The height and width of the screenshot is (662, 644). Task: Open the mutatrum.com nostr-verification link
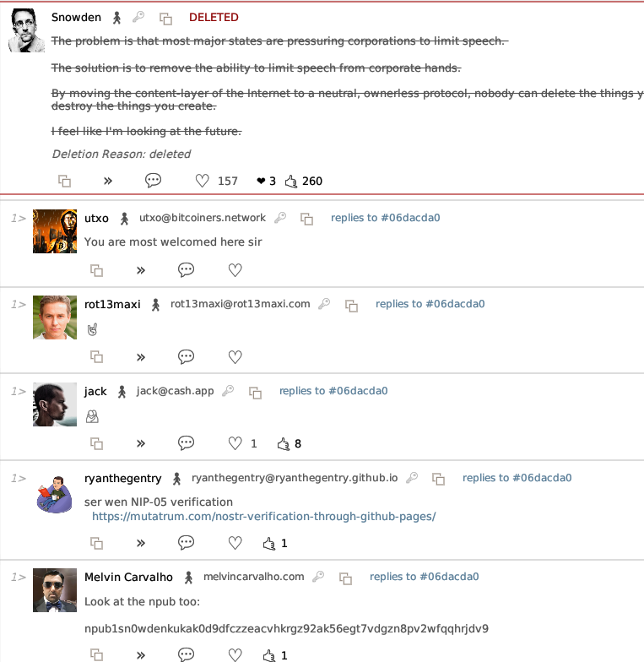pyautogui.click(x=263, y=517)
